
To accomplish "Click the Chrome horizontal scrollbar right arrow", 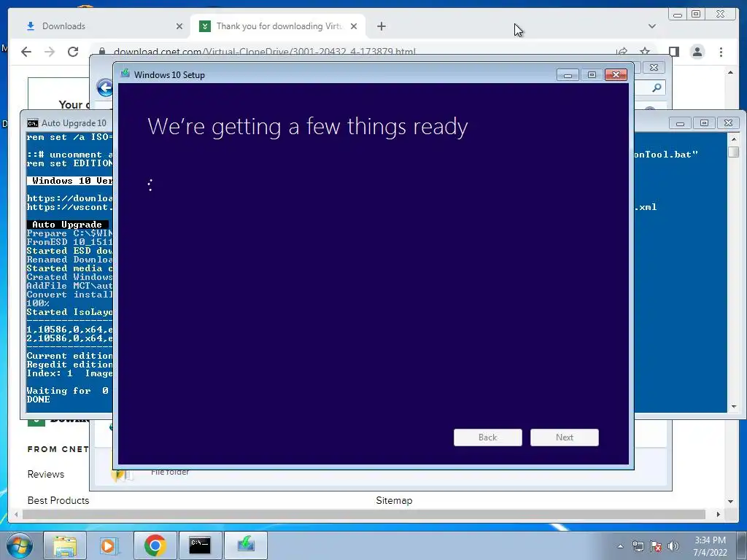I will [x=718, y=514].
